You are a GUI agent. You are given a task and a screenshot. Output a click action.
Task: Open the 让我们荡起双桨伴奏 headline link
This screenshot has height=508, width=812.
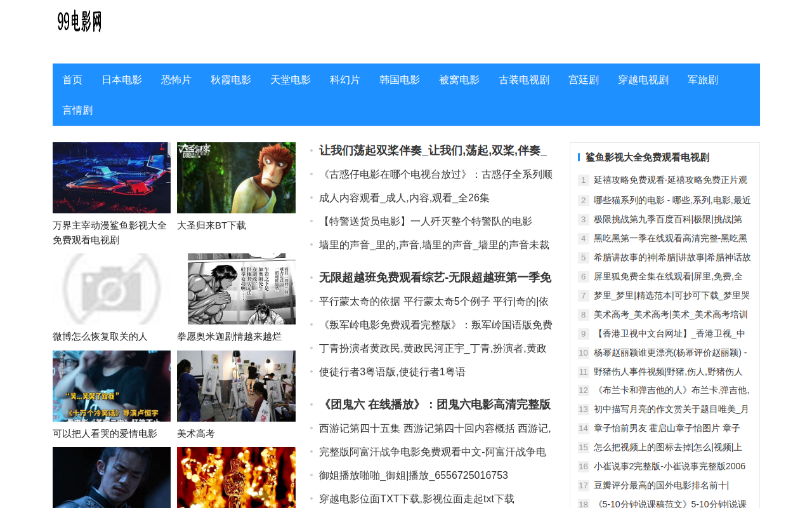(x=433, y=150)
